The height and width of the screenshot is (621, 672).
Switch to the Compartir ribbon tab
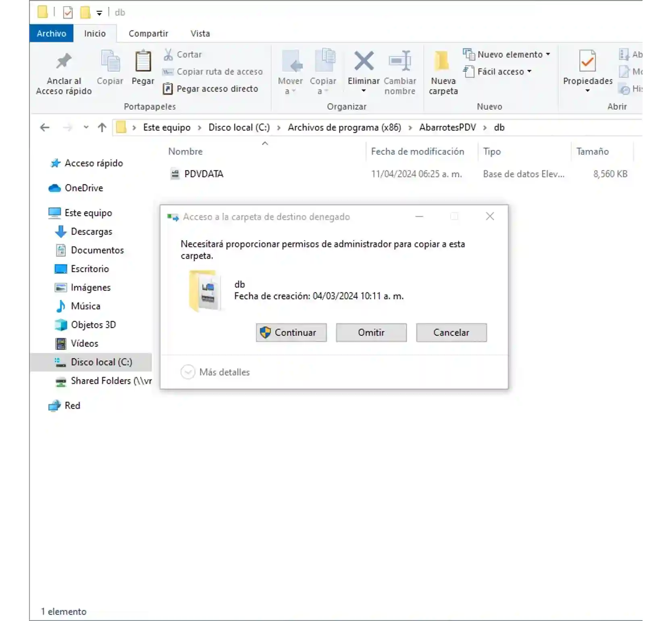(x=148, y=33)
